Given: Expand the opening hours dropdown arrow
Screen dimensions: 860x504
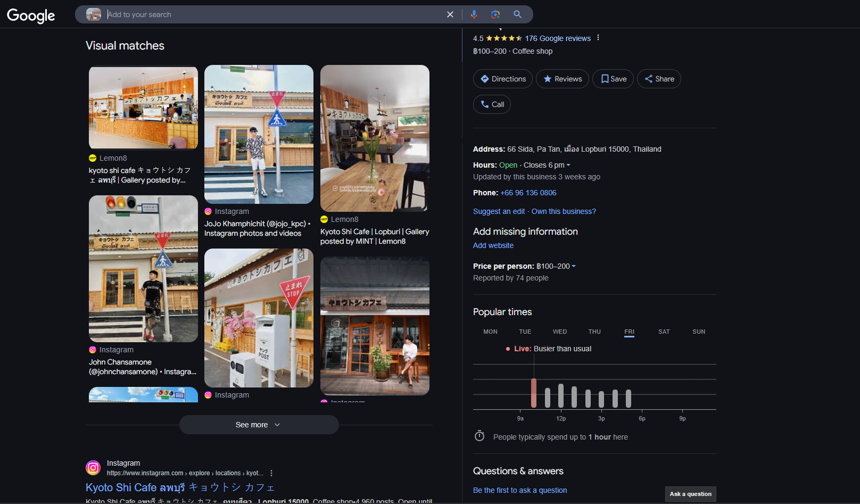Looking at the screenshot, I should pyautogui.click(x=568, y=166).
